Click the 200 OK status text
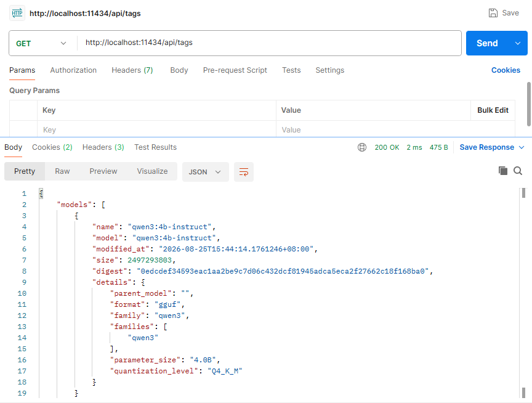Screen dimensions: 532x403 click(387, 147)
